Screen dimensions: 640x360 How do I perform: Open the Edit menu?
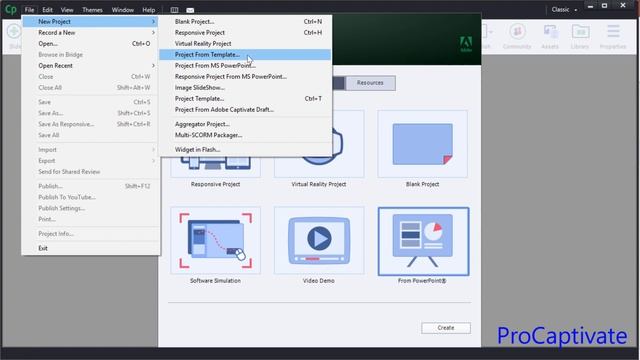47,10
